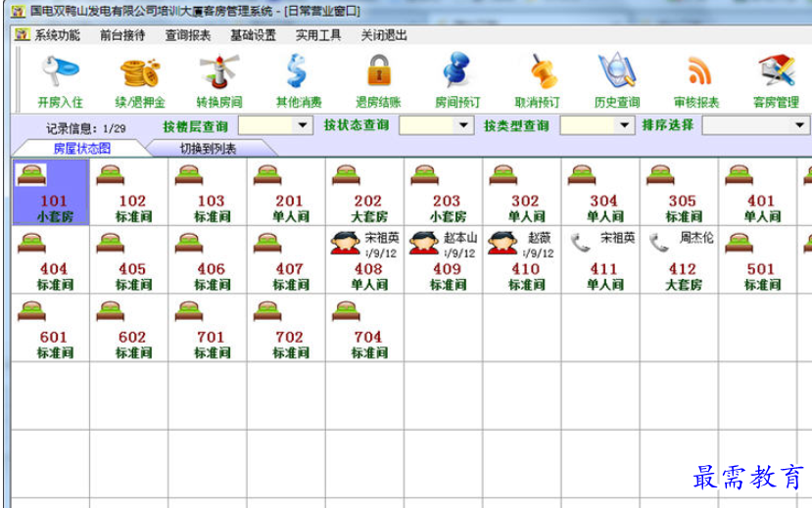The image size is (812, 508).
Task: Click the bed icon of room 202 大套房
Action: (346, 175)
